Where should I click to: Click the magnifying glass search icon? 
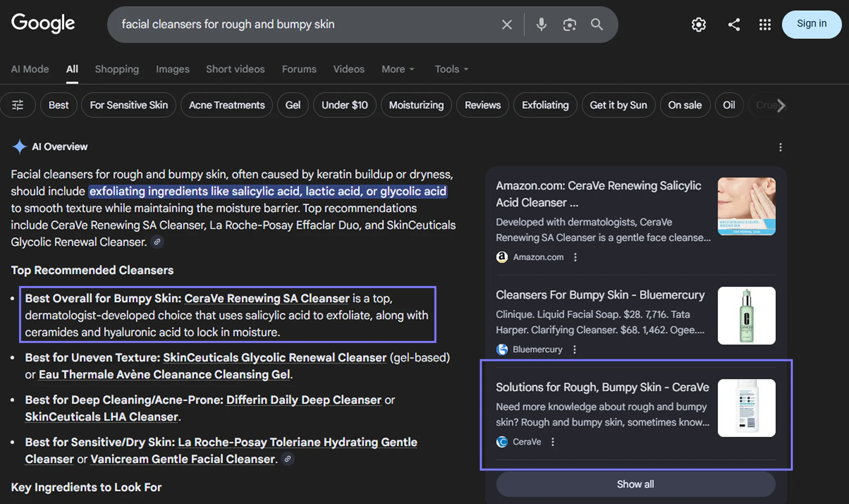click(x=596, y=25)
